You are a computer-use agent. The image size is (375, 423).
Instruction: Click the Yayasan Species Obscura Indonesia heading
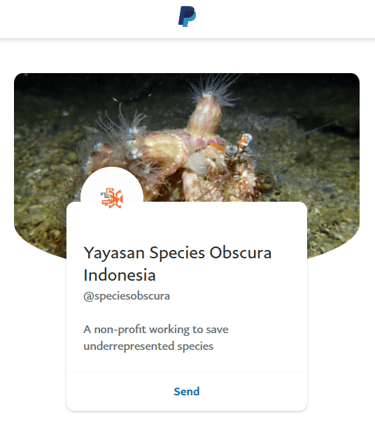177,264
